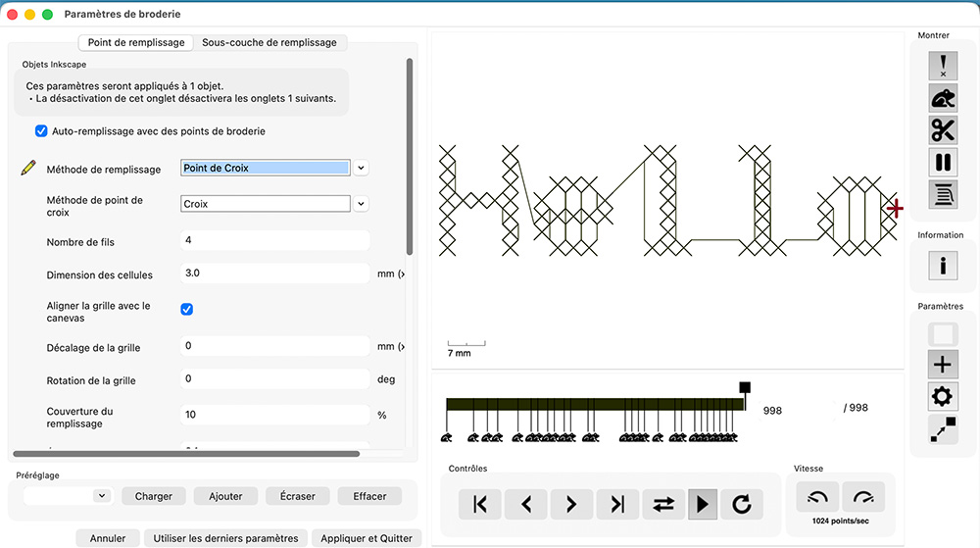Click the blank background color square in Paramètres
The image size is (980, 548).
943,334
